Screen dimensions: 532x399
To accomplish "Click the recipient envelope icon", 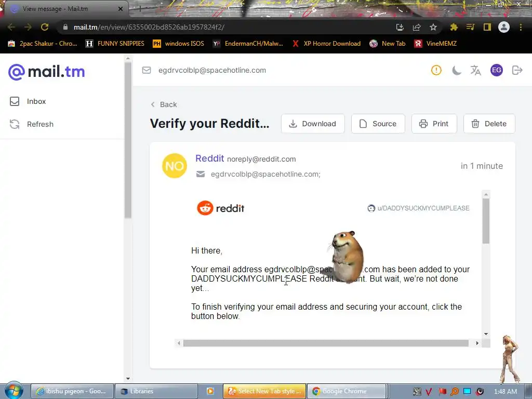I will [x=201, y=174].
